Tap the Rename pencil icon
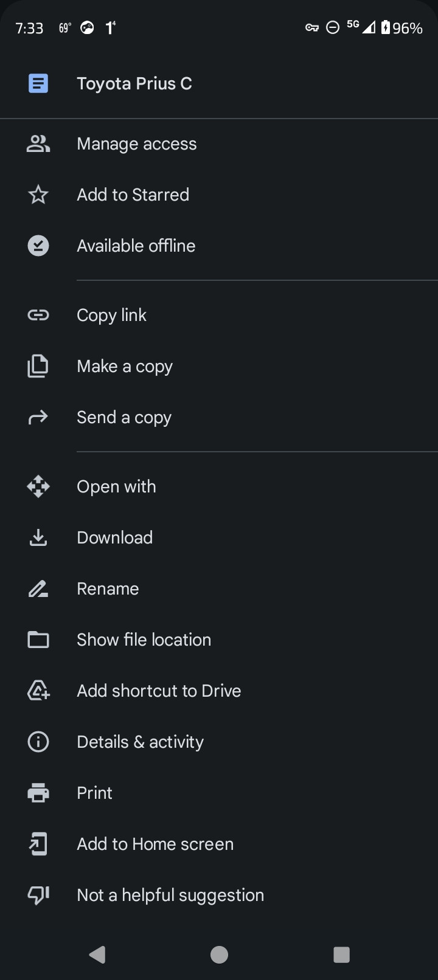The width and height of the screenshot is (438, 980). [x=38, y=588]
